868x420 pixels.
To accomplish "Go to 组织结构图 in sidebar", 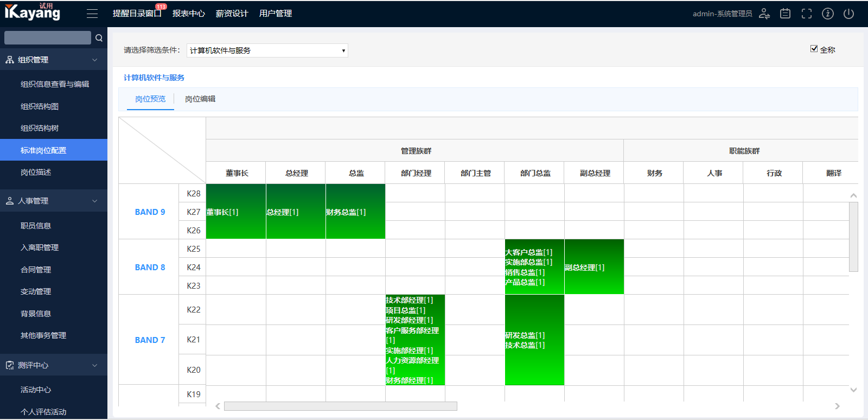I will tap(40, 106).
